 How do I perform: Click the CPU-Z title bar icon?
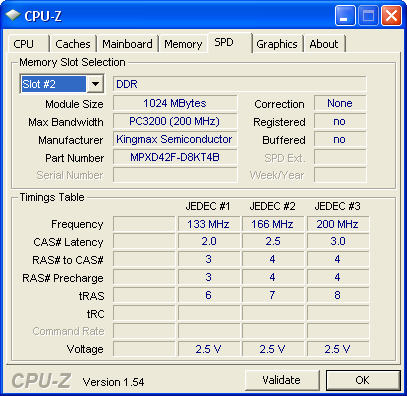[13, 15]
